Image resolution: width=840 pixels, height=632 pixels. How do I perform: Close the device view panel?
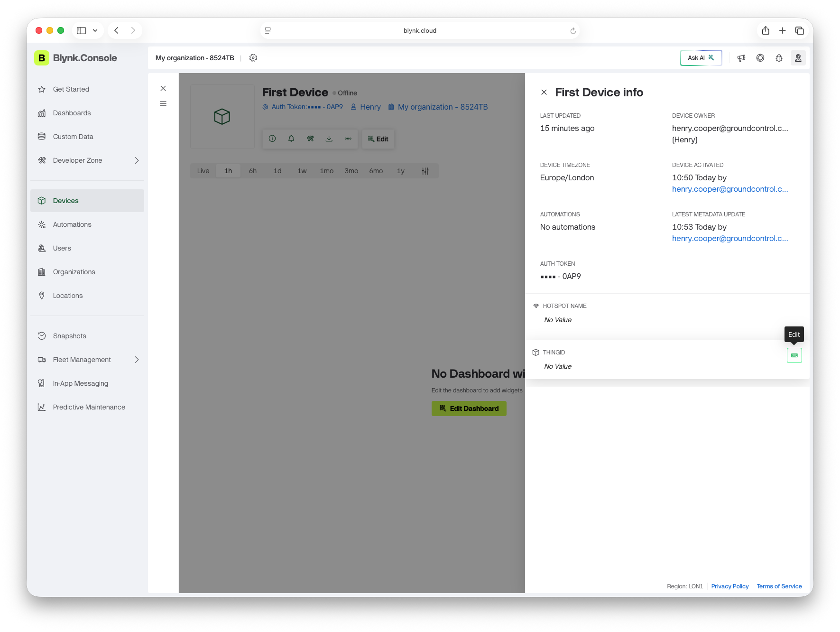163,88
